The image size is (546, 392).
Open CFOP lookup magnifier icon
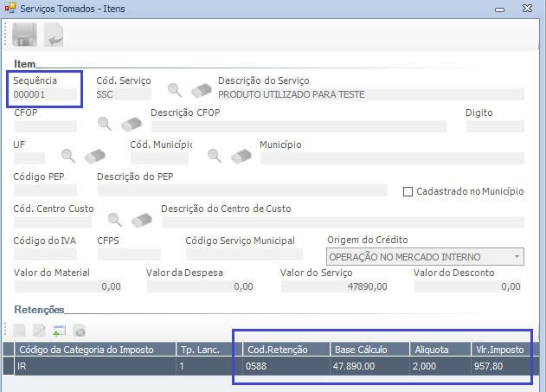[x=106, y=123]
